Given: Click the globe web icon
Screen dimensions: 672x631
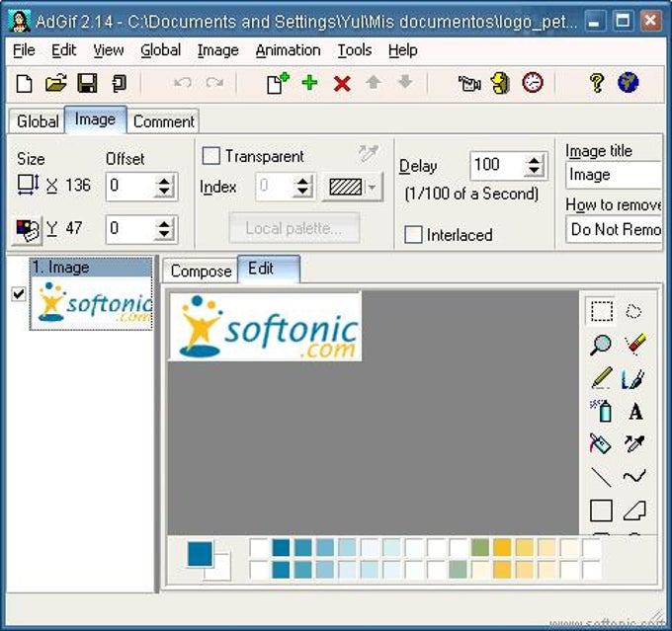Looking at the screenshot, I should pos(629,83).
